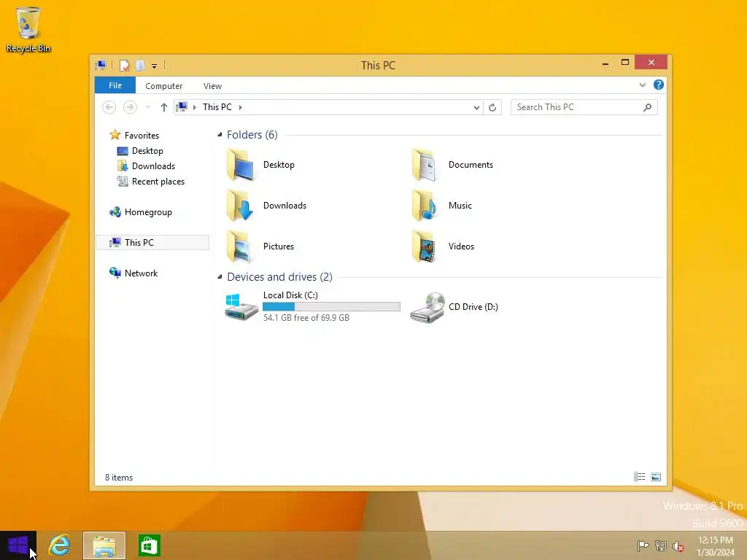Click the This PC title bar system icon
The width and height of the screenshot is (747, 560).
click(x=101, y=65)
